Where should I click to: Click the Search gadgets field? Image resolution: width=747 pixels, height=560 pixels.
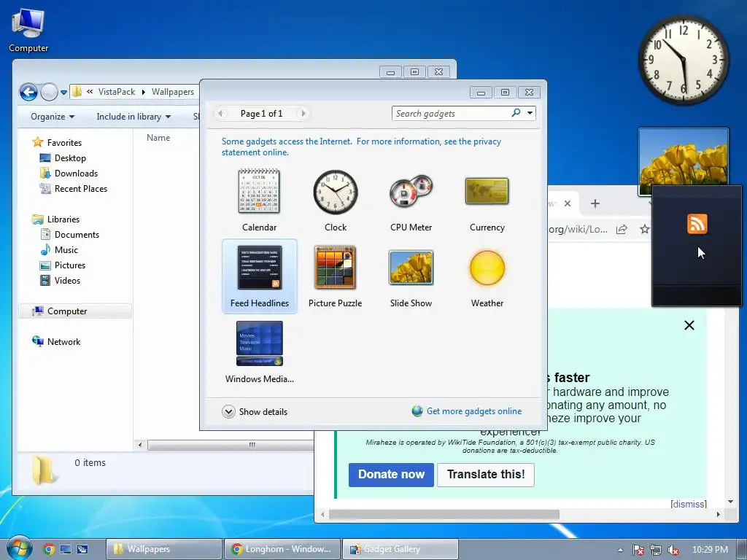(x=450, y=113)
